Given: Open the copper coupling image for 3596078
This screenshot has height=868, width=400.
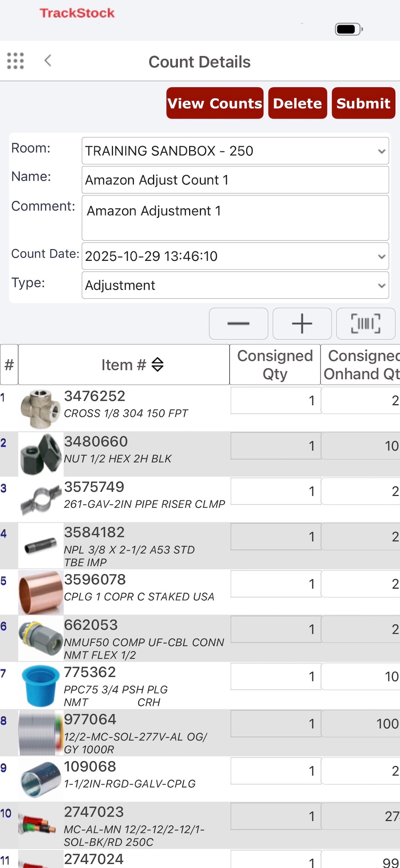Looking at the screenshot, I should tap(41, 592).
